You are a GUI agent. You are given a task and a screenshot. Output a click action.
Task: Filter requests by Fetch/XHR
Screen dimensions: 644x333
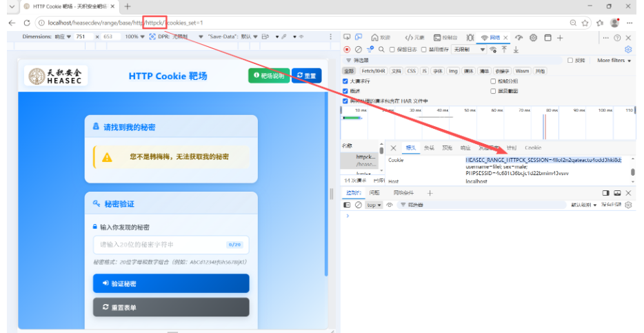pos(373,71)
